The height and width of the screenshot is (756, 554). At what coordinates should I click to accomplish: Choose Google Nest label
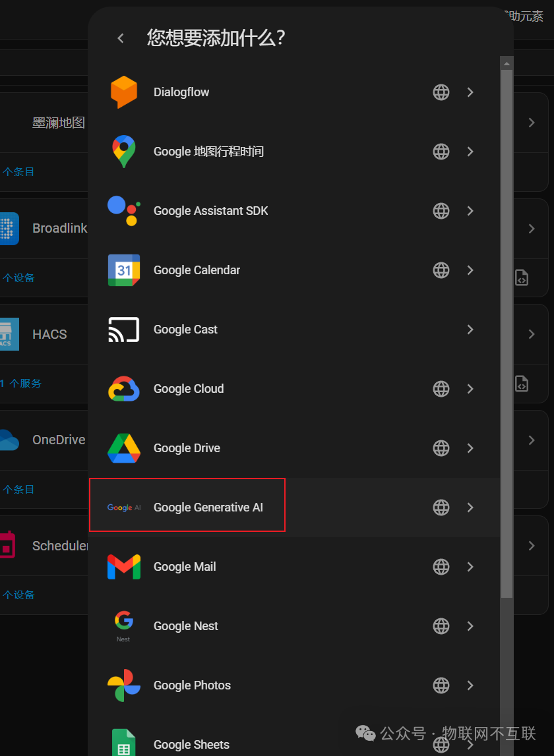click(x=186, y=625)
